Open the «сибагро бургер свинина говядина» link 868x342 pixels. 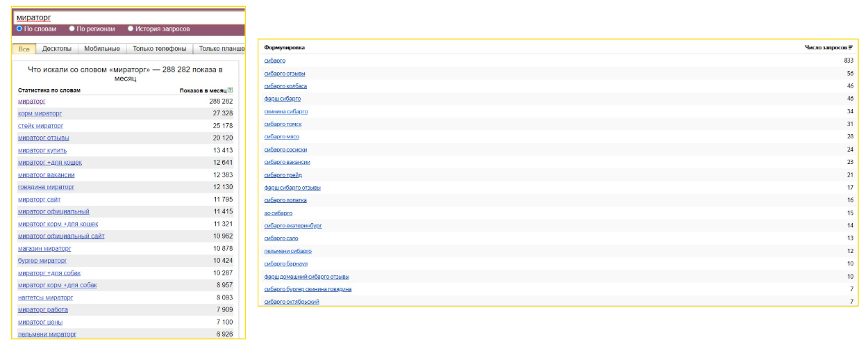(x=308, y=289)
